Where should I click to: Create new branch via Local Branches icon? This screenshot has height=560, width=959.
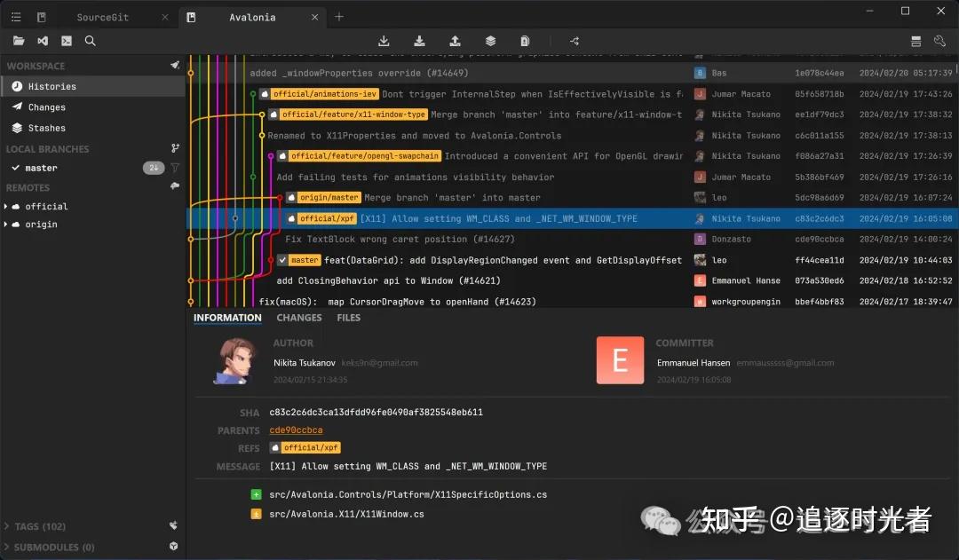click(175, 148)
